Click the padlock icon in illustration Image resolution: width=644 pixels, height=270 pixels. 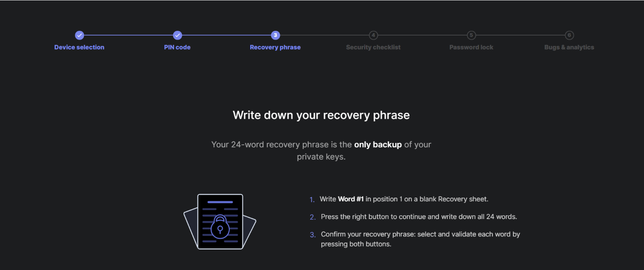pos(220,227)
